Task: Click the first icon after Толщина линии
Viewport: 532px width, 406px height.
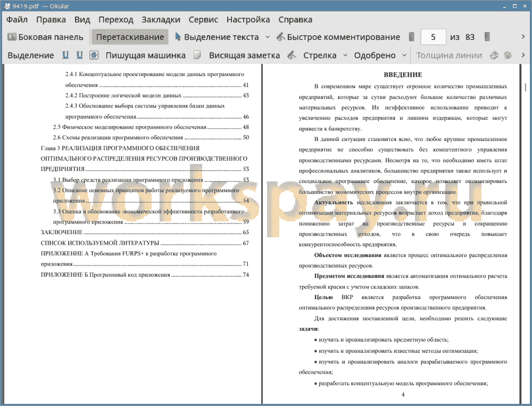Action: click(494, 55)
